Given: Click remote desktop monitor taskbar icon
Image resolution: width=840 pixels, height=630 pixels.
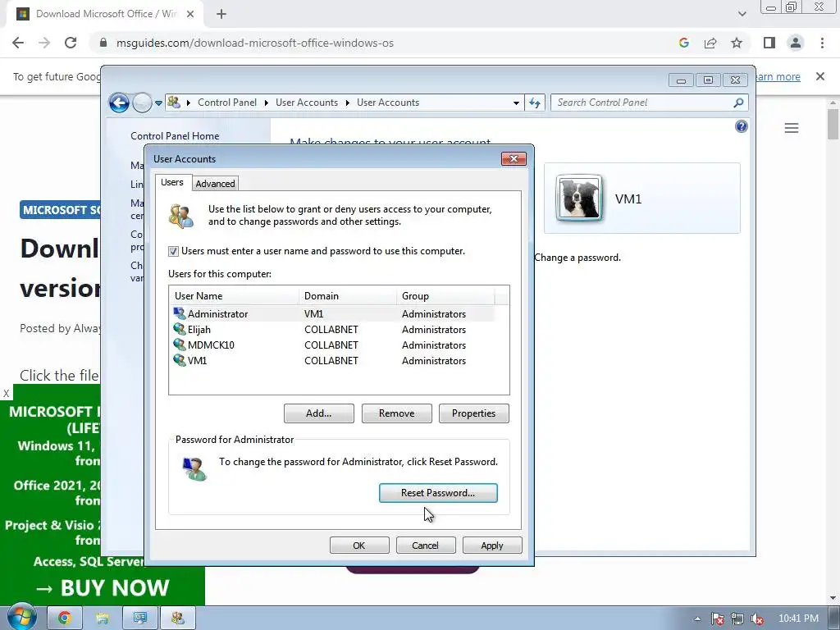Looking at the screenshot, I should tap(140, 619).
